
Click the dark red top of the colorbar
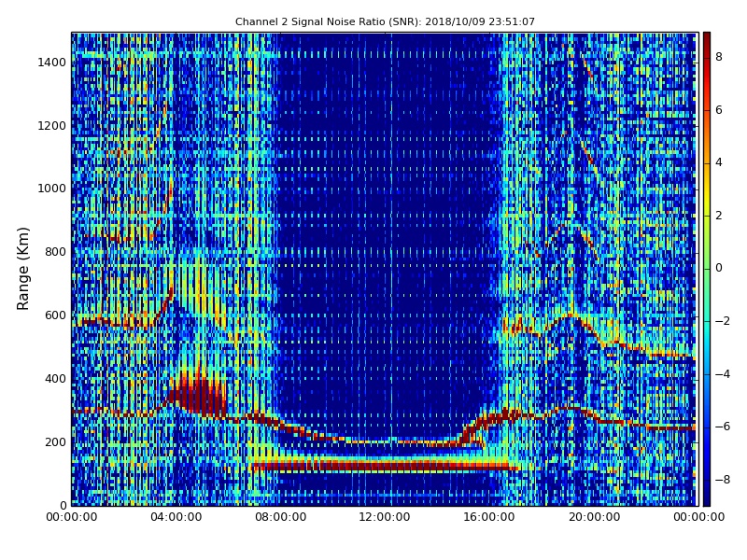coord(707,40)
